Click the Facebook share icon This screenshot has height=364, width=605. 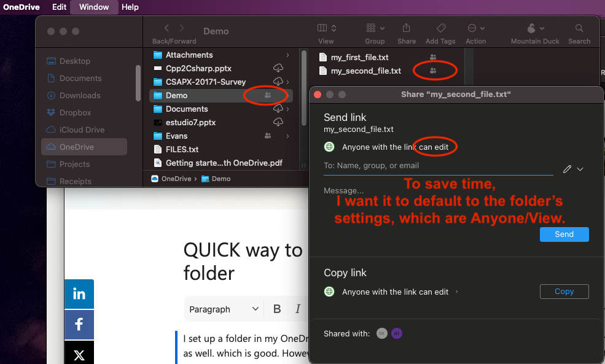(x=79, y=323)
